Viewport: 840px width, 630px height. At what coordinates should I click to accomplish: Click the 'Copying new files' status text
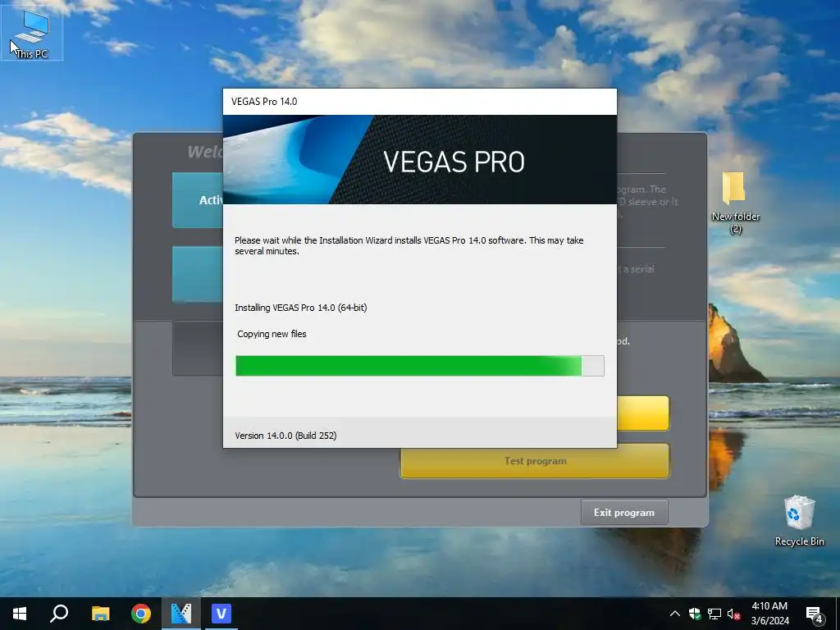272,334
